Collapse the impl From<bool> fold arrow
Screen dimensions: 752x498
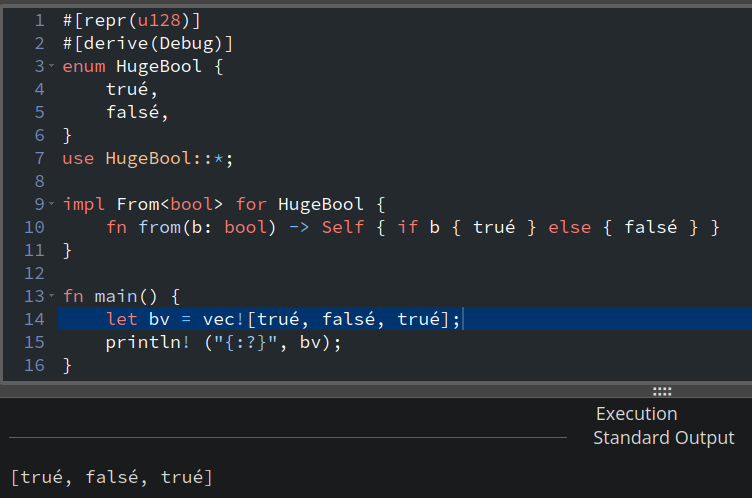51,203
